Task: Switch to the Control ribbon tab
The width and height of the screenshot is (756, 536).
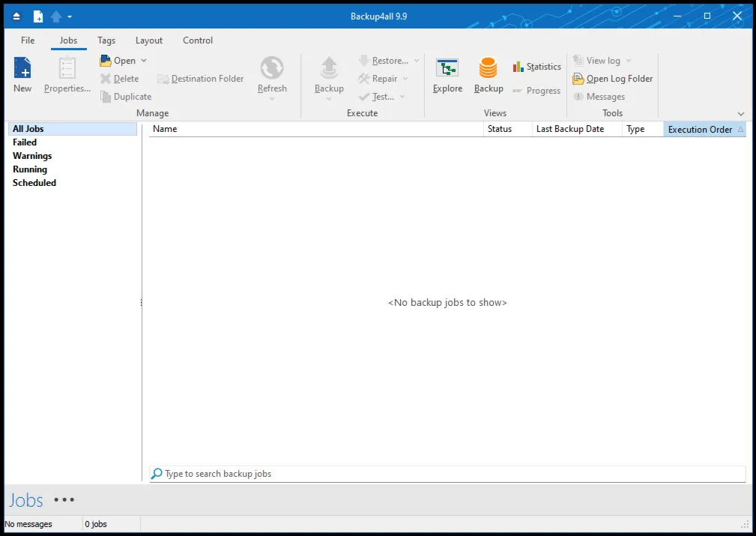Action: [x=198, y=40]
